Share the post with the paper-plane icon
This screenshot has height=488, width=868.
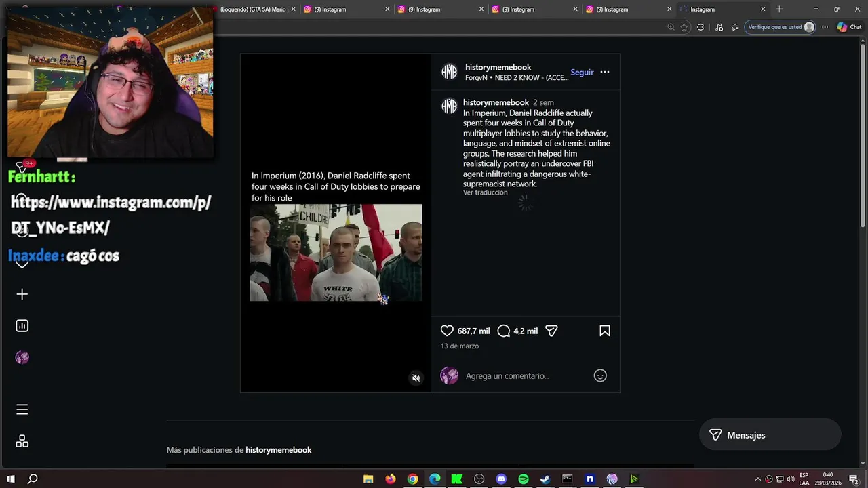click(x=552, y=331)
